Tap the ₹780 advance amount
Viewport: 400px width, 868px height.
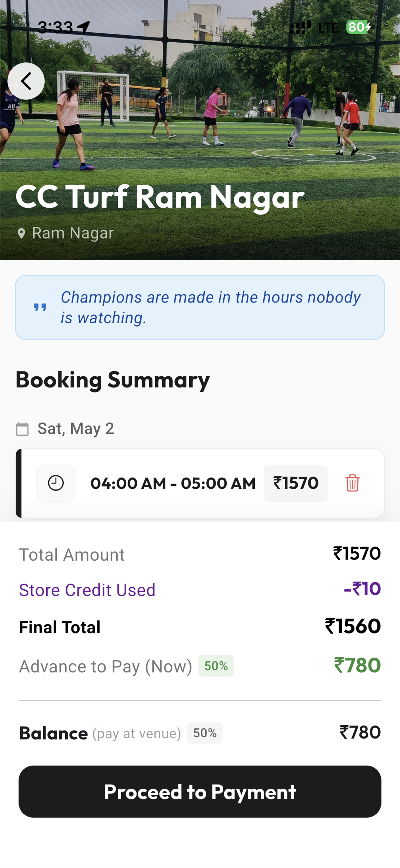(x=357, y=665)
